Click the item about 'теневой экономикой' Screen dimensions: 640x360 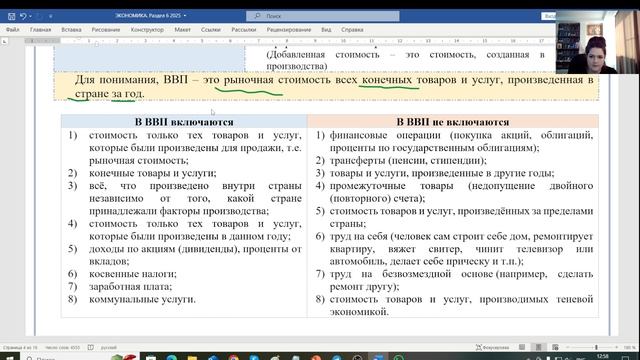461,305
